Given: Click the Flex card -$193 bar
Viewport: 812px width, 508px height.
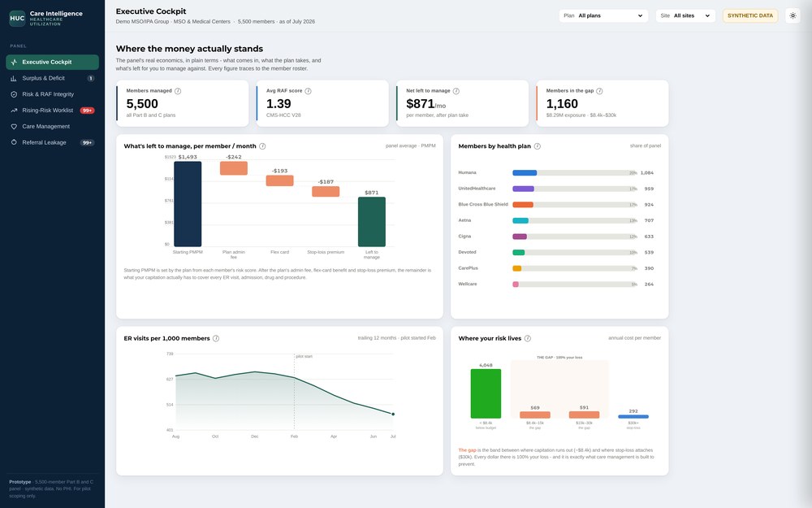Looking at the screenshot, I should (279, 180).
